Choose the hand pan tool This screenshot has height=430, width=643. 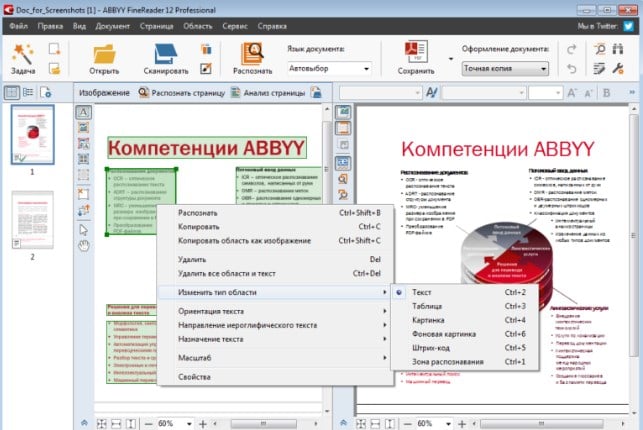click(x=84, y=246)
